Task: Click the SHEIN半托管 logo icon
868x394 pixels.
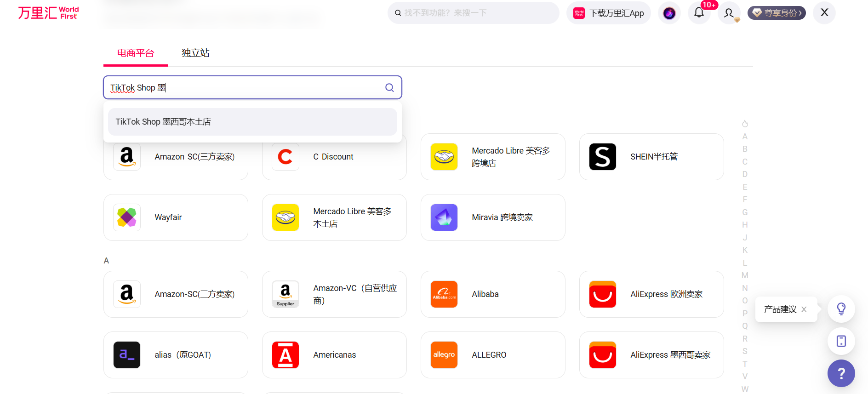Action: coord(603,157)
